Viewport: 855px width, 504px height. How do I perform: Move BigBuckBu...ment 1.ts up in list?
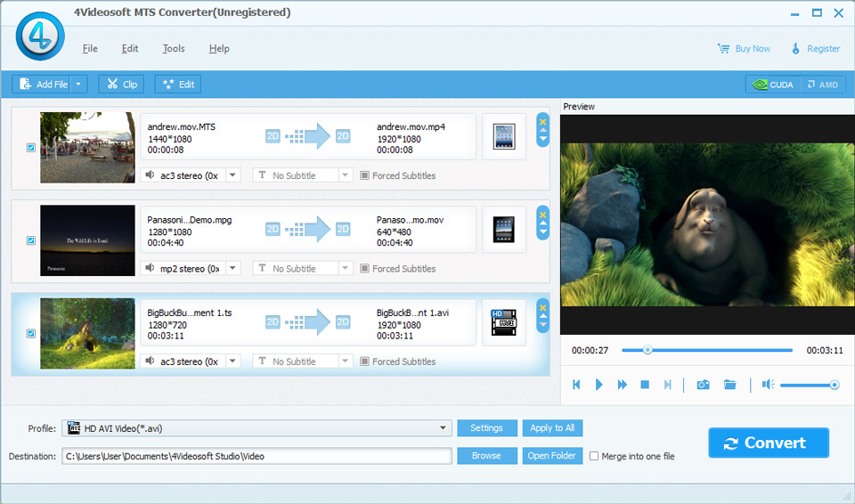click(x=542, y=316)
